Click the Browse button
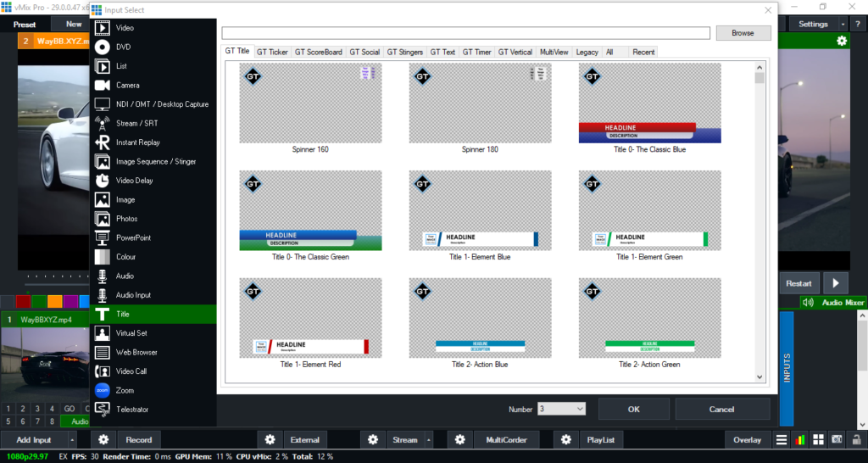The image size is (868, 463). coord(743,33)
